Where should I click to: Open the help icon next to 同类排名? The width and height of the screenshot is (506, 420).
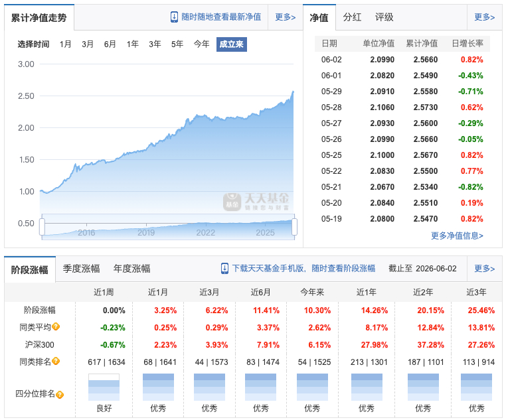[56, 362]
